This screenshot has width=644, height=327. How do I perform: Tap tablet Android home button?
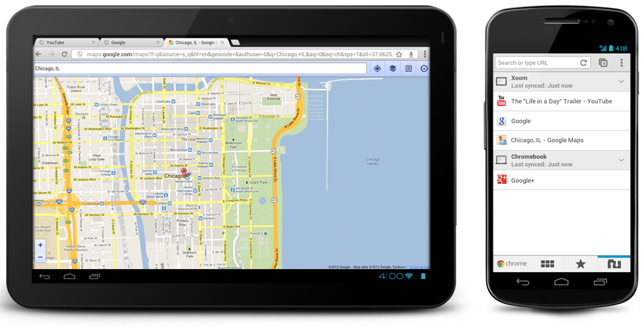point(69,276)
